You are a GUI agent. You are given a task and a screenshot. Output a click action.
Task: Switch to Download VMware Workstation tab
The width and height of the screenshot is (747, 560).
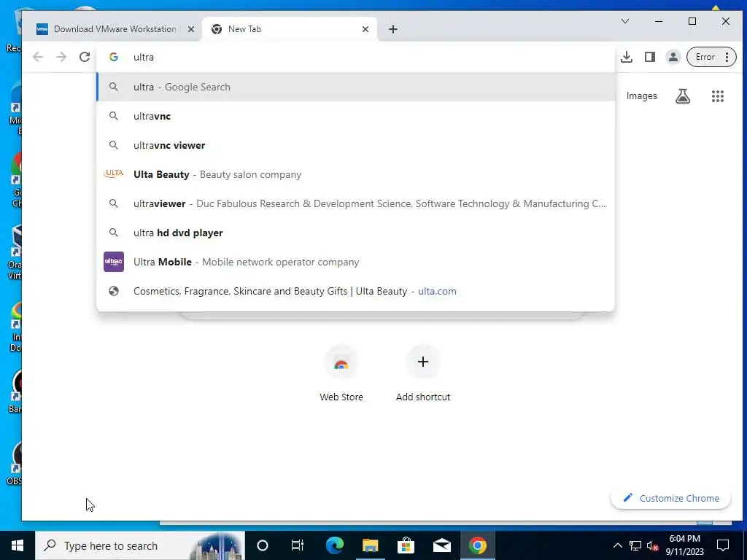(x=115, y=29)
